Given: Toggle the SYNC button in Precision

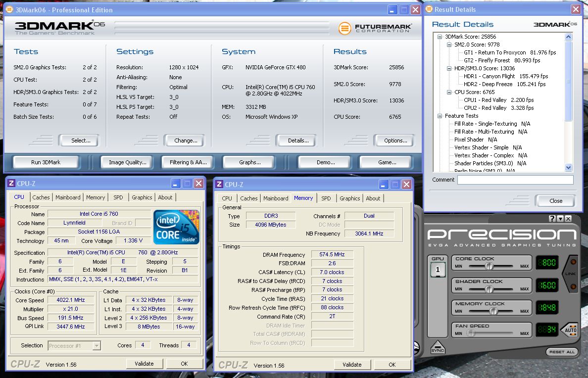Looking at the screenshot, I should click(x=438, y=348).
